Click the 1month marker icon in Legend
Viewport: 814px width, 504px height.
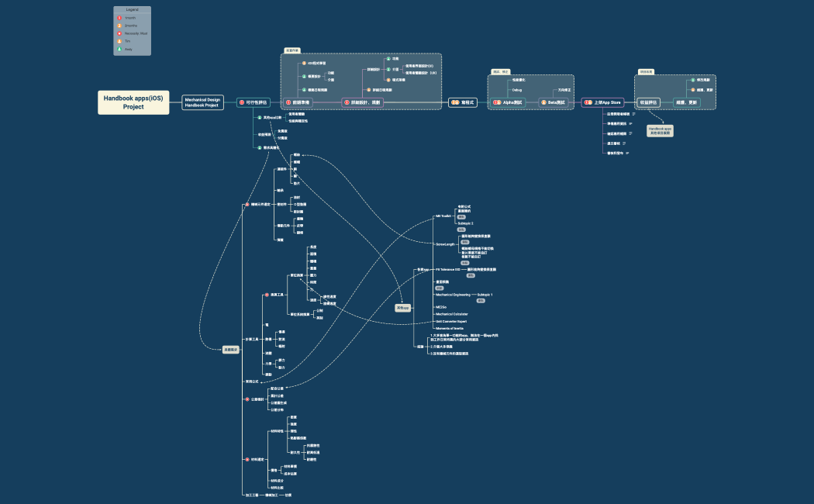[x=119, y=18]
